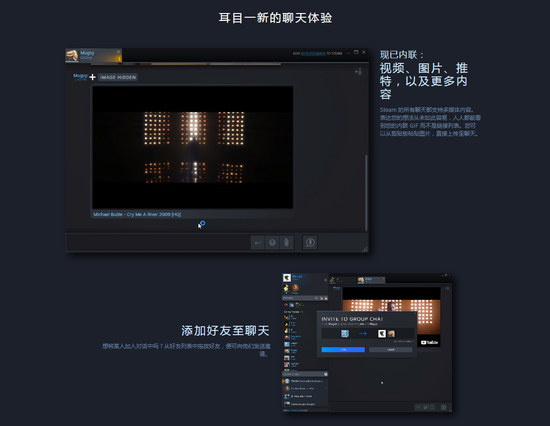Click the Mugsy sender name above the video

[80, 75]
